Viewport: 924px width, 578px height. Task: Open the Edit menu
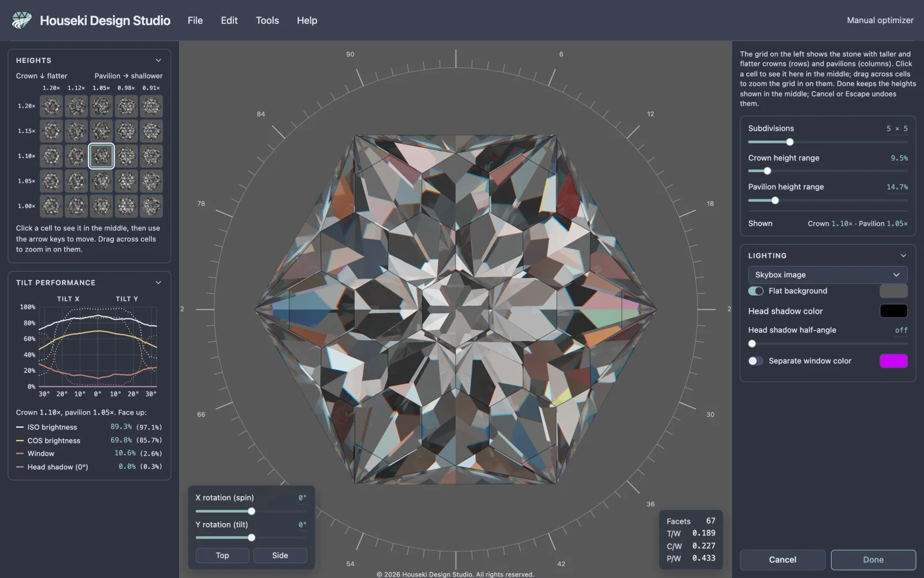(x=229, y=20)
